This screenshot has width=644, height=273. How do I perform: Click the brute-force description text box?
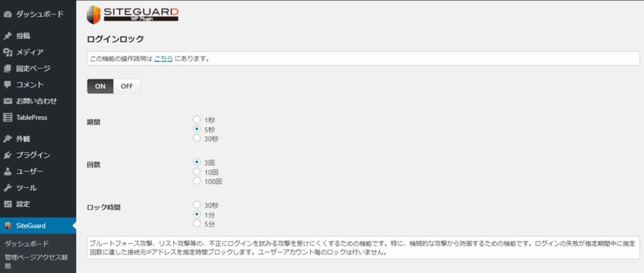(363, 248)
